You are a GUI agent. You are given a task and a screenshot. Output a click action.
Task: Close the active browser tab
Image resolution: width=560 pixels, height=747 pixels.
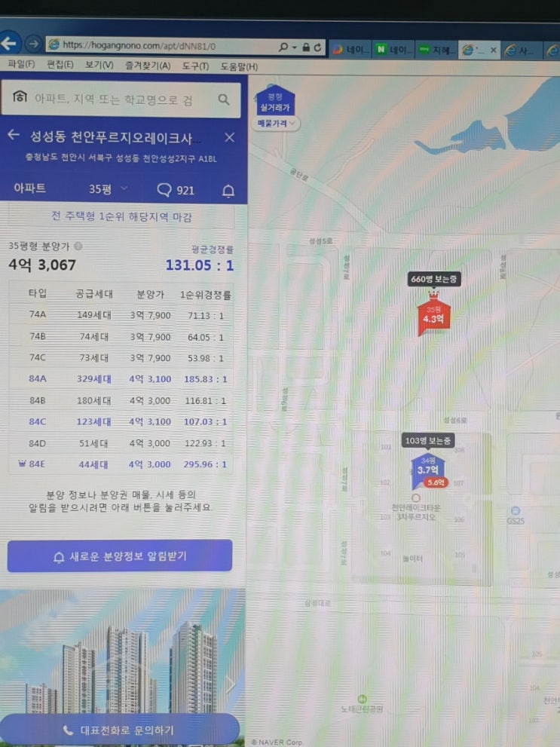tap(494, 50)
